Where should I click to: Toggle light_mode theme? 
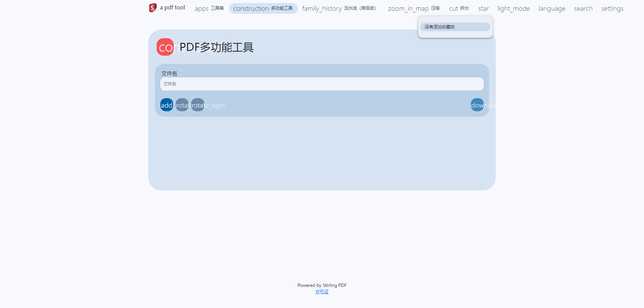pyautogui.click(x=513, y=8)
